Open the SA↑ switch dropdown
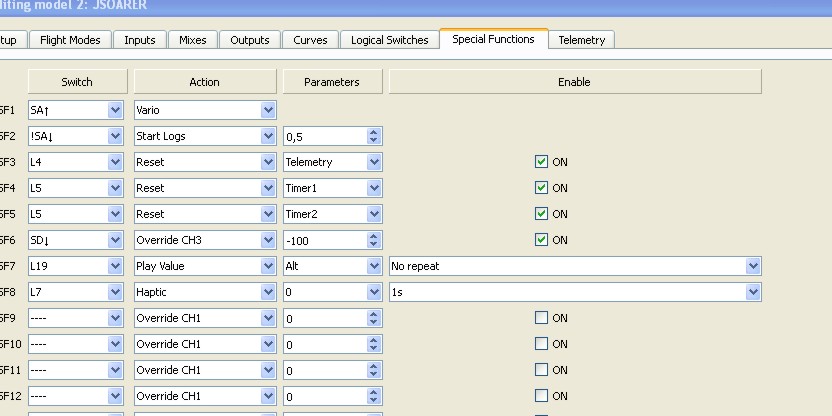Viewport: 832px width, 416px height. pyautogui.click(x=114, y=110)
